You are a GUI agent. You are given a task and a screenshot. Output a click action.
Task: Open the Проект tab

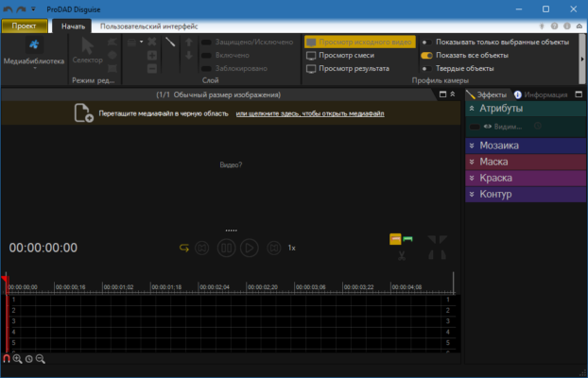pos(24,26)
